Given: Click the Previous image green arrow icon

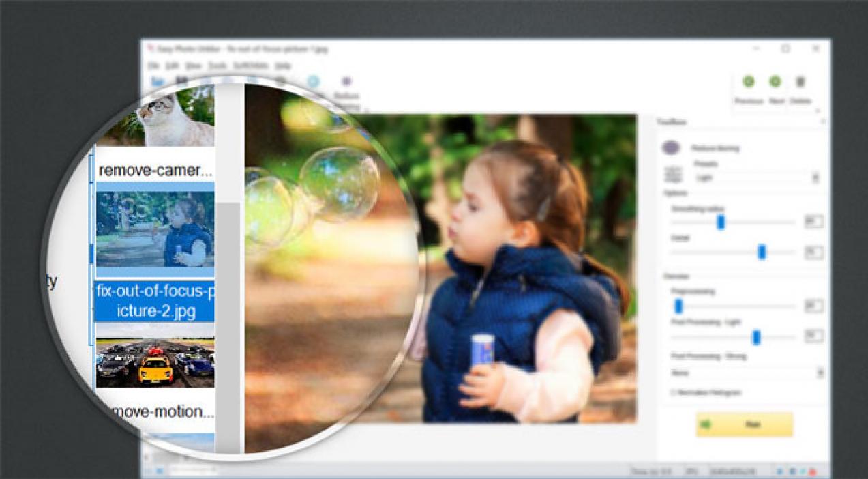Looking at the screenshot, I should pos(748,82).
